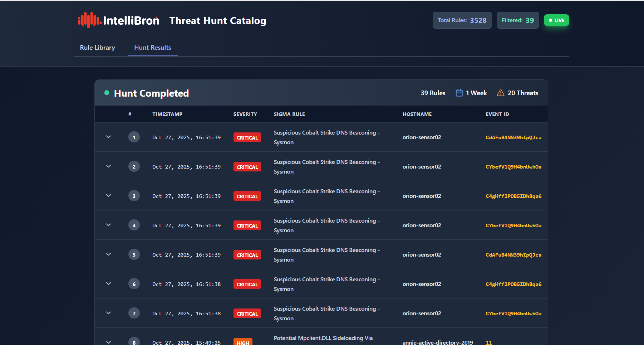This screenshot has height=345, width=644.
Task: Click the IntelliBron waveform logo icon
Action: tap(89, 20)
